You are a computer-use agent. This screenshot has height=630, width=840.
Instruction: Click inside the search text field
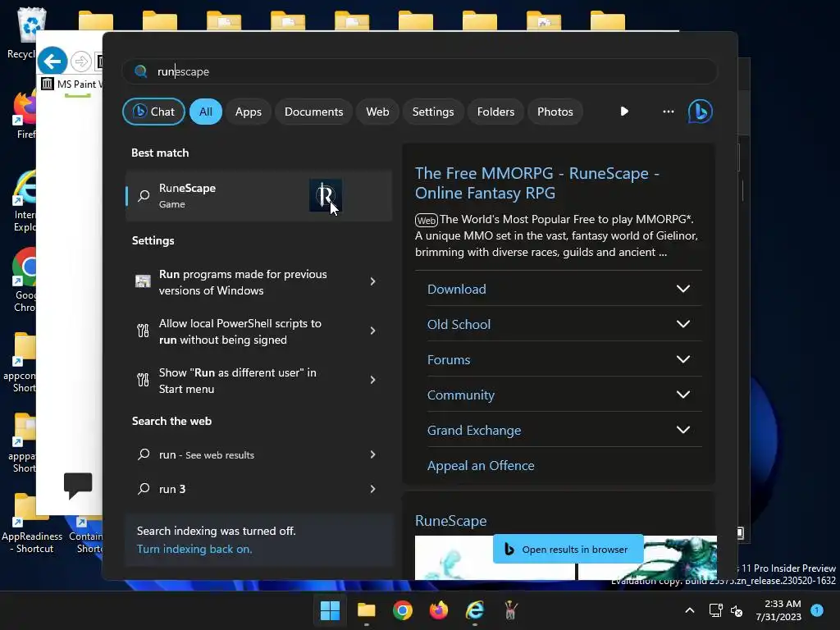point(419,72)
